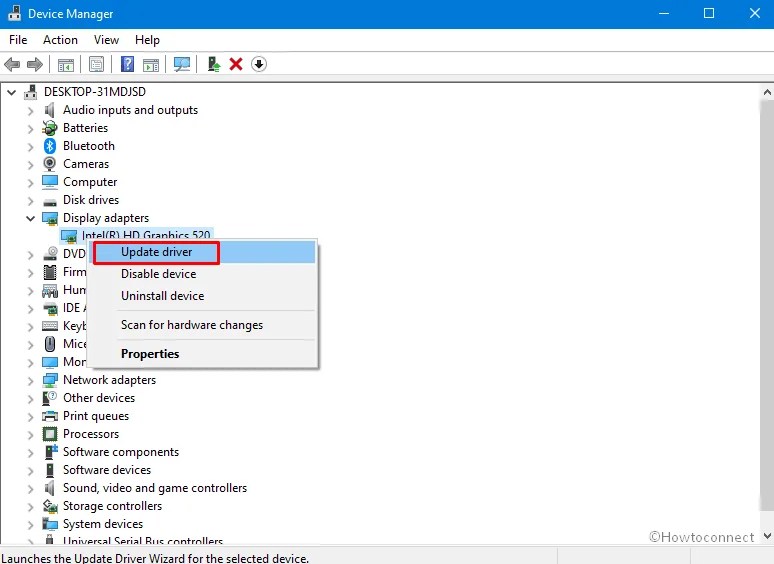Click the Bluetooth logo icon
The width and height of the screenshot is (774, 564).
49,146
